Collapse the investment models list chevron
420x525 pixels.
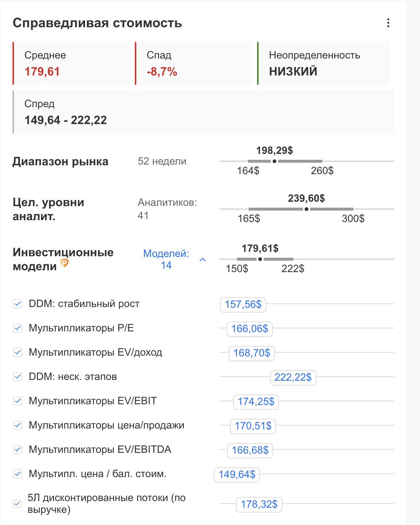[203, 260]
